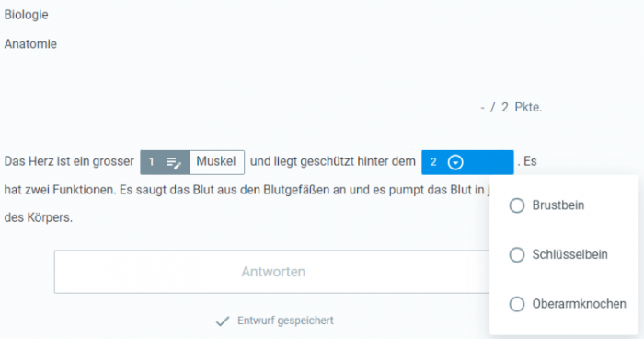Screen dimensions: 644x339
Task: Click the text-edit pencil icon in gap 1
Action: click(x=174, y=163)
